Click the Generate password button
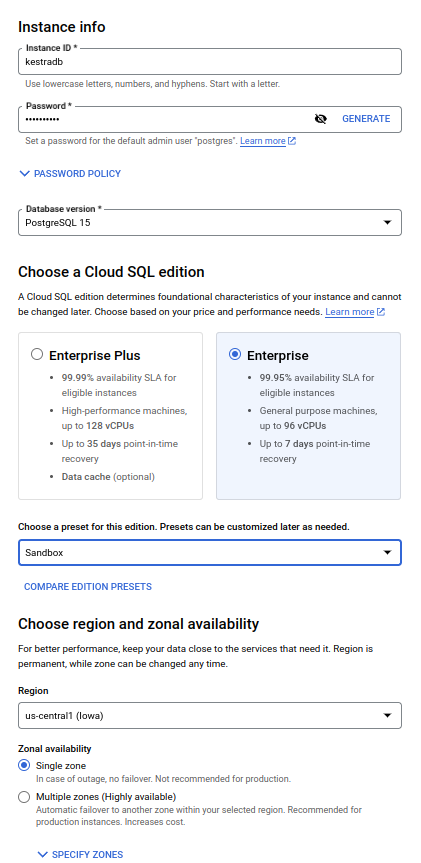Image resolution: width=421 pixels, height=863 pixels. click(x=366, y=119)
